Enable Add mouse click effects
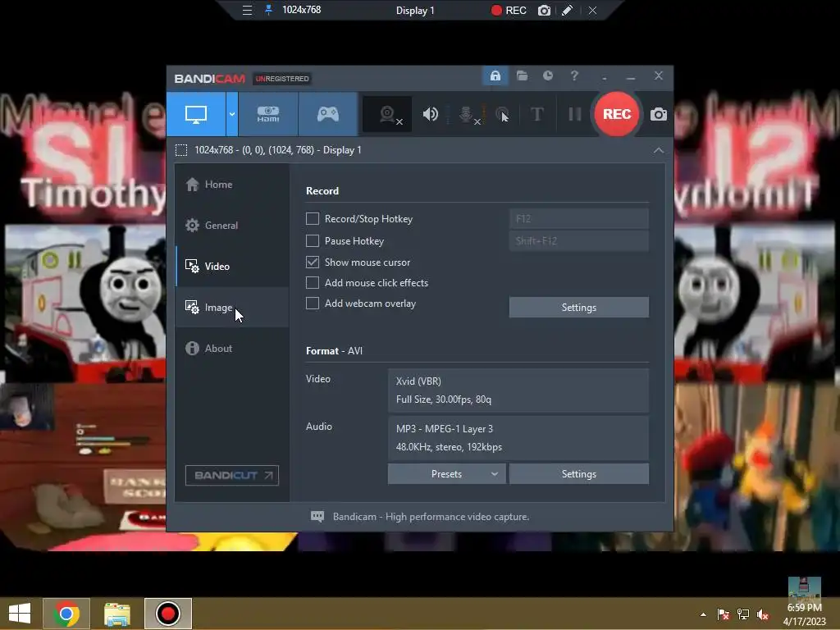Viewport: 840px width, 630px height. click(x=313, y=282)
